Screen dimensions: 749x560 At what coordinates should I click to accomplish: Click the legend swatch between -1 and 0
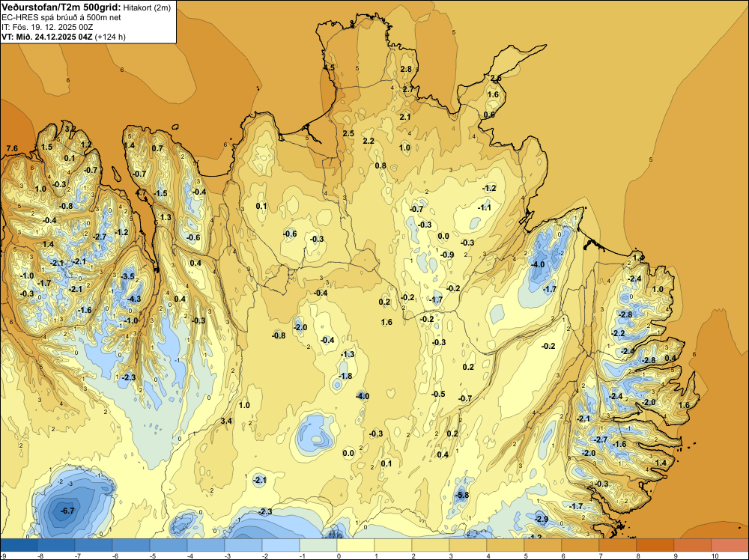tap(318, 545)
